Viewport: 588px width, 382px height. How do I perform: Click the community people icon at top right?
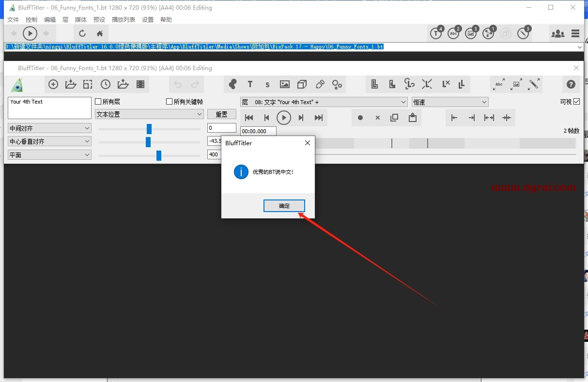tap(558, 33)
